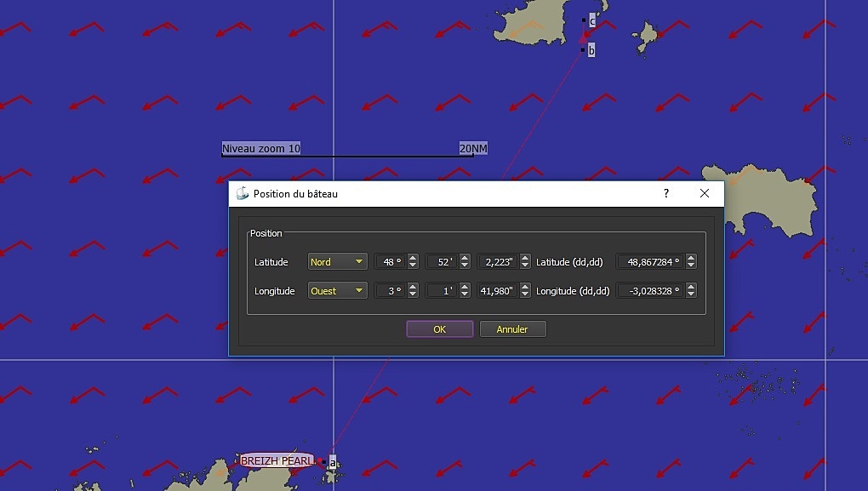This screenshot has height=491, width=868.
Task: Decrease the latitude seconds value
Action: tap(525, 265)
